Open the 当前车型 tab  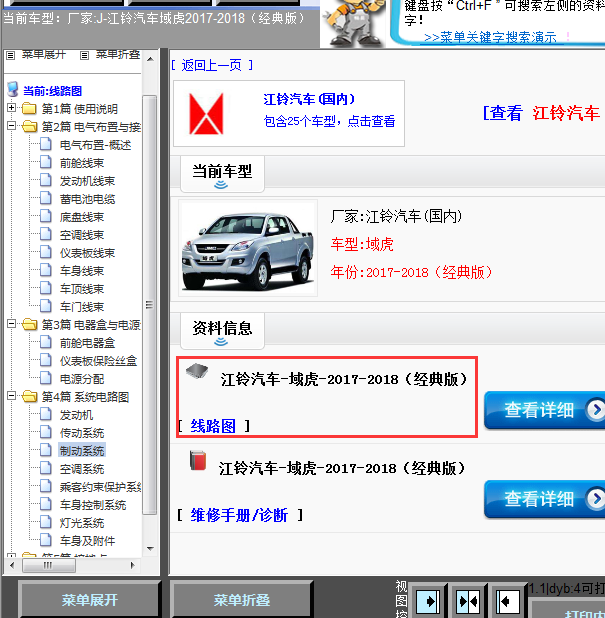[222, 174]
